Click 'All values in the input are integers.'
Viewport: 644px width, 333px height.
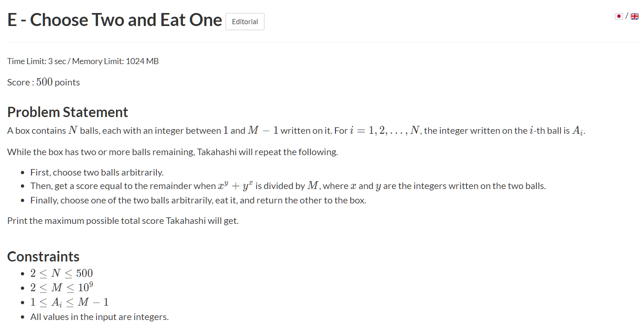[99, 317]
